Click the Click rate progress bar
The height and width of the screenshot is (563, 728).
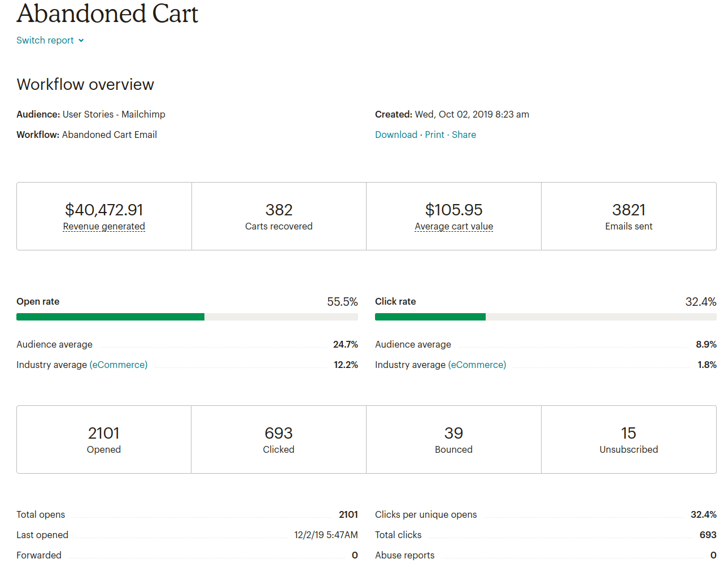tap(546, 317)
